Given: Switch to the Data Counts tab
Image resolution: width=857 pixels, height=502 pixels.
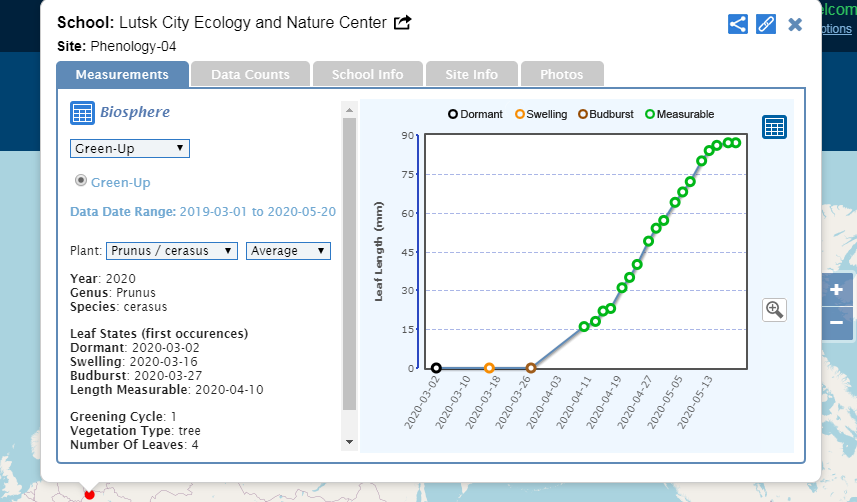Looking at the screenshot, I should pos(250,74).
